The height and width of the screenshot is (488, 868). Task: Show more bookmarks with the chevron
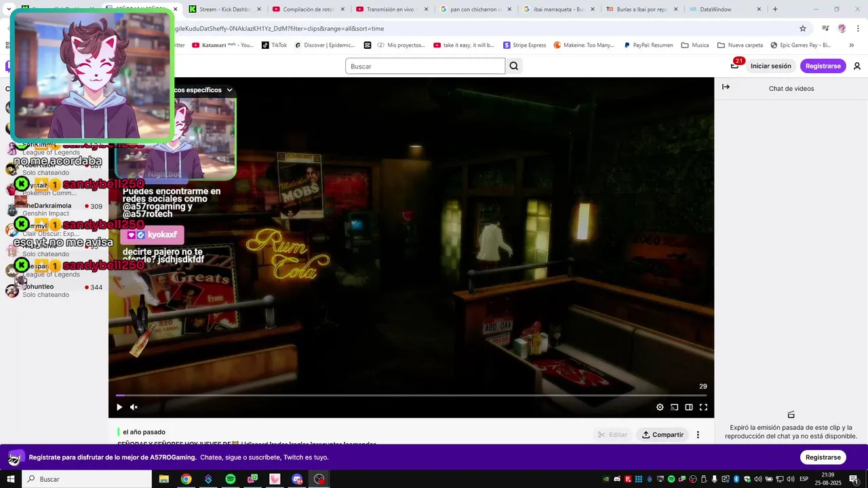pos(852,45)
